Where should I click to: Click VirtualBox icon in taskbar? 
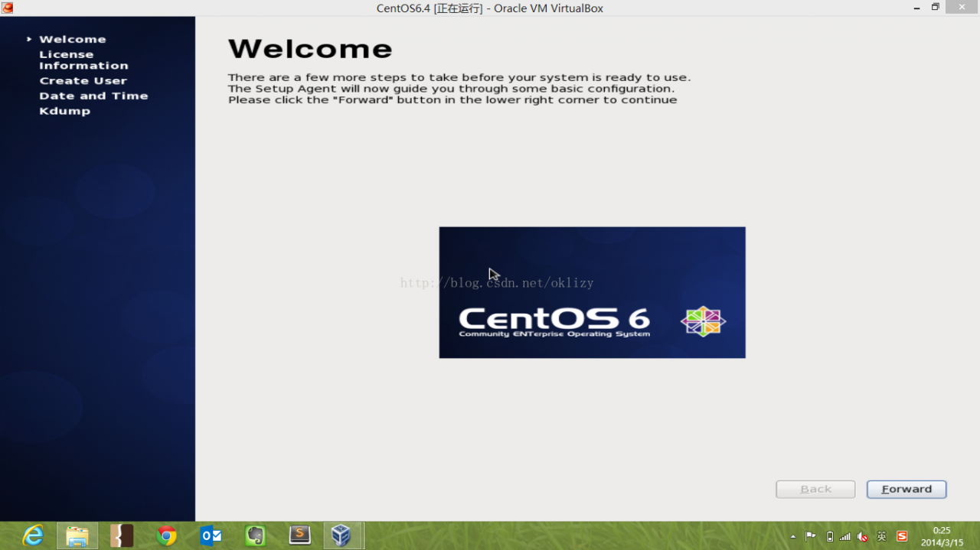coord(342,535)
